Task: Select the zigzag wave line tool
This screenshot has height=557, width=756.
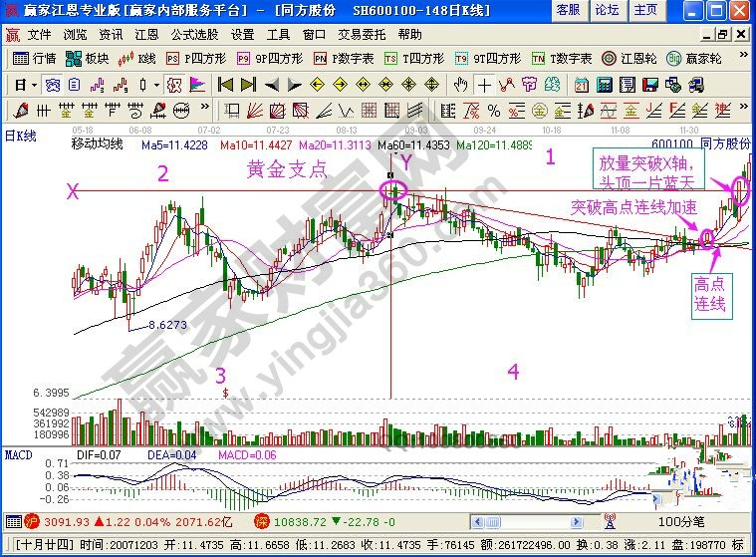Action: pyautogui.click(x=346, y=111)
